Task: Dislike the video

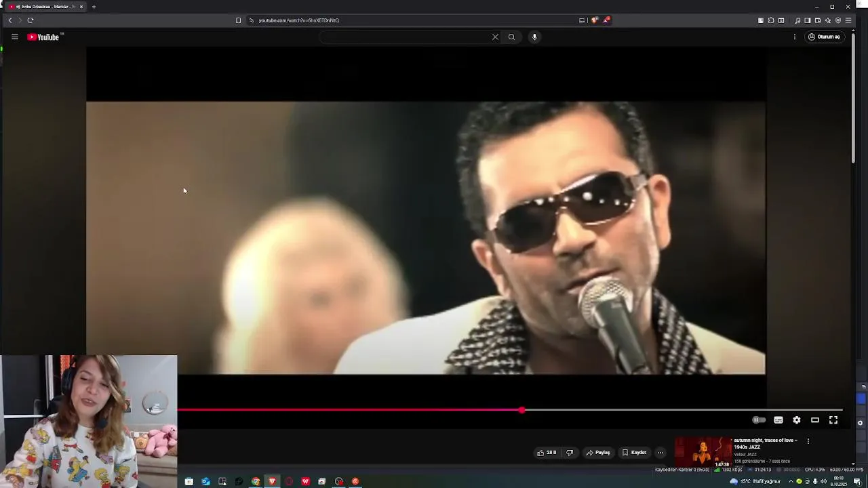Action: click(x=570, y=453)
